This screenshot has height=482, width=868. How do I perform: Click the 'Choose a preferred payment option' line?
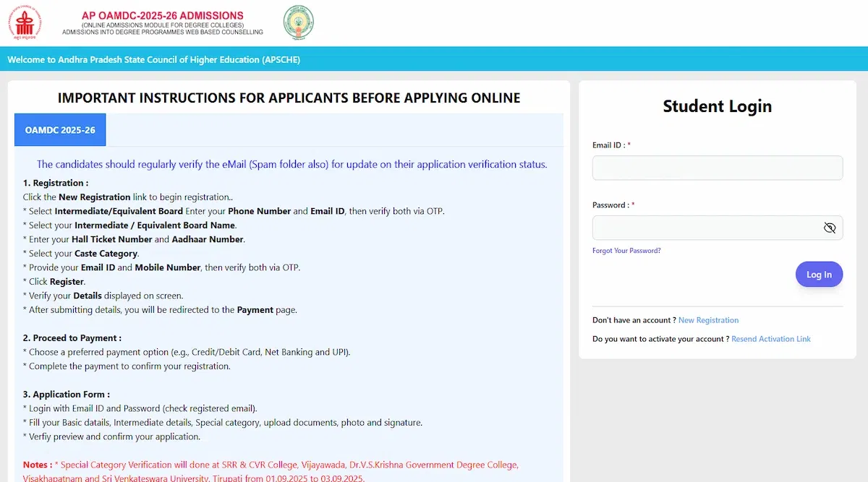click(x=187, y=352)
